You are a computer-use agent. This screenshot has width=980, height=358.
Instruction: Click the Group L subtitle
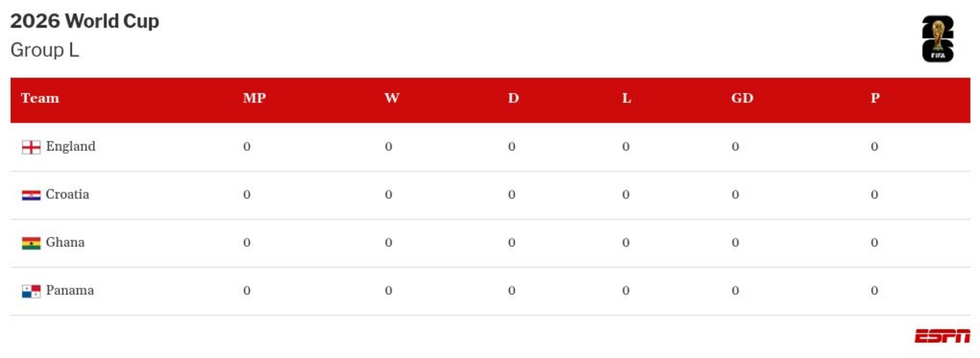point(45,50)
